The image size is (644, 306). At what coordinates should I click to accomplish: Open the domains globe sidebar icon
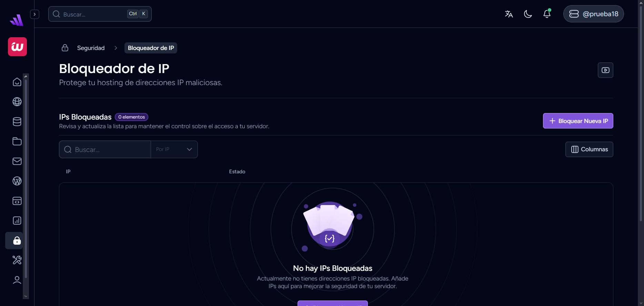click(x=17, y=102)
